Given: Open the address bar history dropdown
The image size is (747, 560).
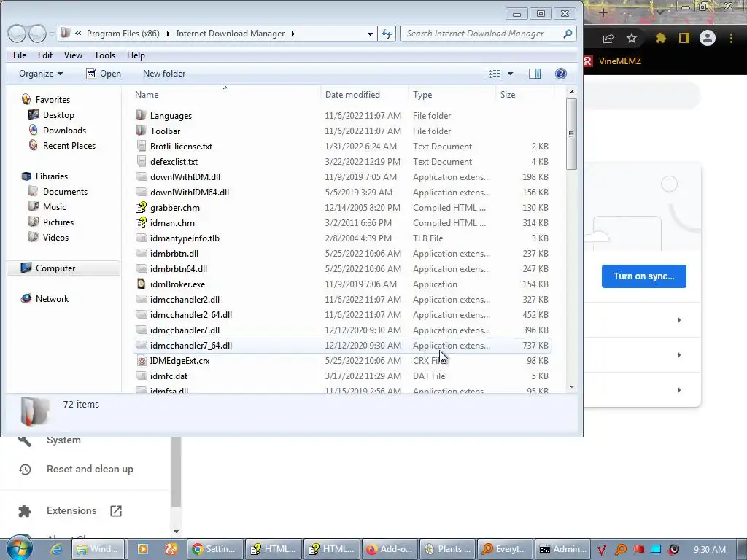Looking at the screenshot, I should click(370, 34).
